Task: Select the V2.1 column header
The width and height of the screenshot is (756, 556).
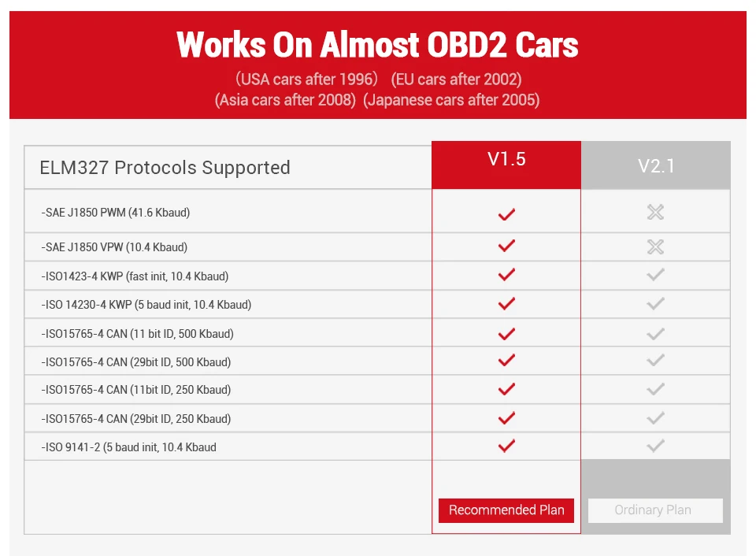Action: click(656, 165)
